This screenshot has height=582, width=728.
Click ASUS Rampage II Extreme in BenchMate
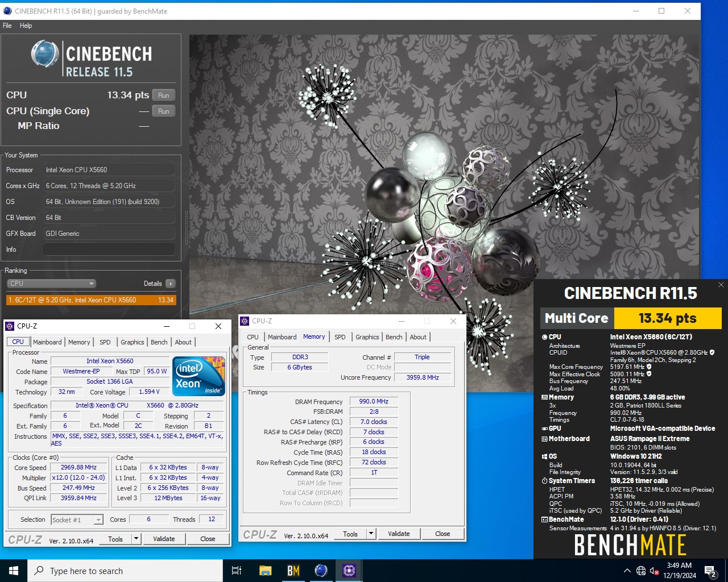(x=650, y=439)
